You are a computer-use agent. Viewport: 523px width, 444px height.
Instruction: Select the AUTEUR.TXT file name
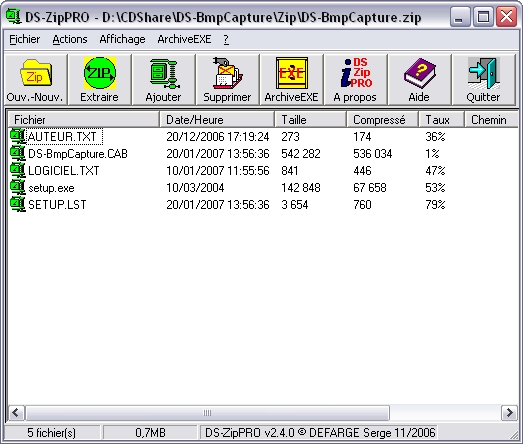[x=62, y=137]
